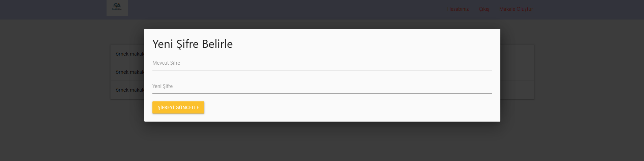Click blank dialog area beside ŞİFREYİ GÜNCELLE button
This screenshot has width=644, height=161.
tap(337, 107)
